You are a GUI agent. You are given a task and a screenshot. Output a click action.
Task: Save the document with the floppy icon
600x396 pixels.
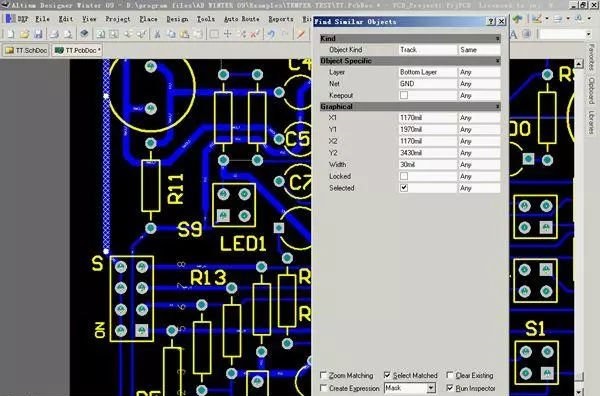(38, 34)
